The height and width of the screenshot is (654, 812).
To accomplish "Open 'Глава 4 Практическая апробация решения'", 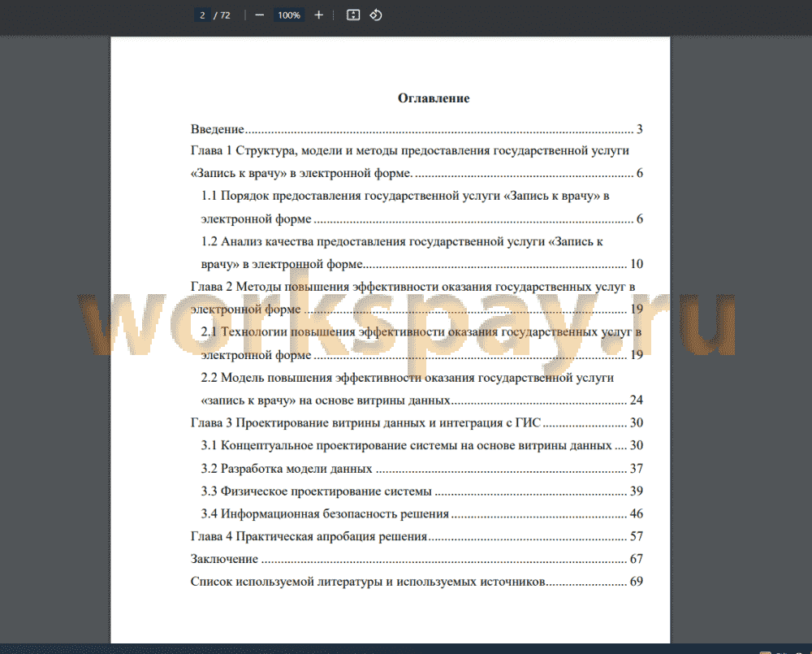I will (x=417, y=536).
